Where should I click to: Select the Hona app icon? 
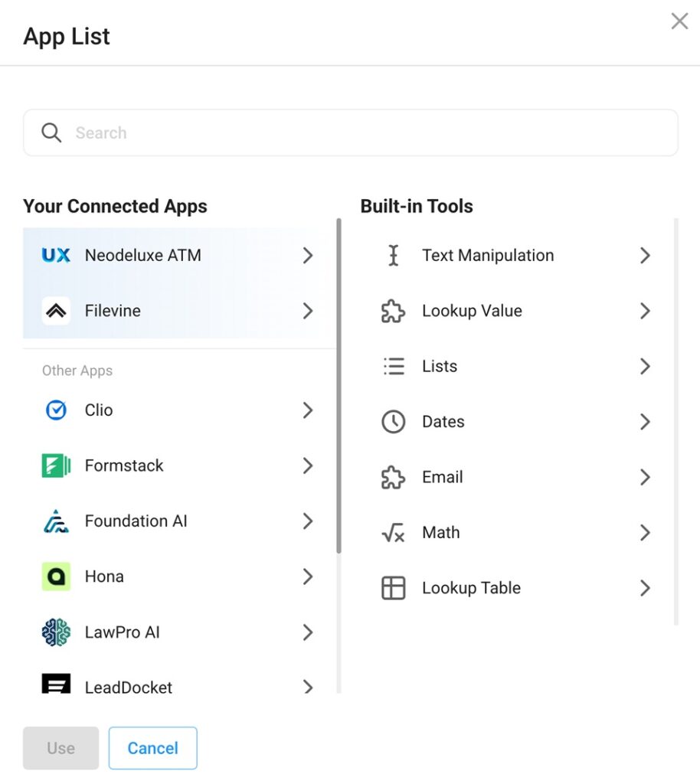(x=56, y=577)
